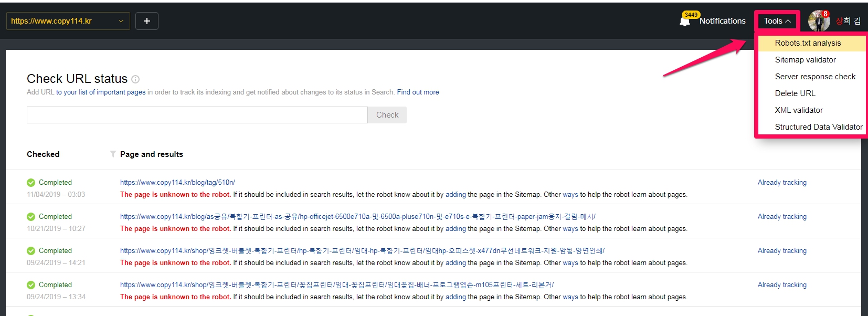This screenshot has width=868, height=316.
Task: Click green Completed checkmark dated 10/21/2019
Action: 31,217
